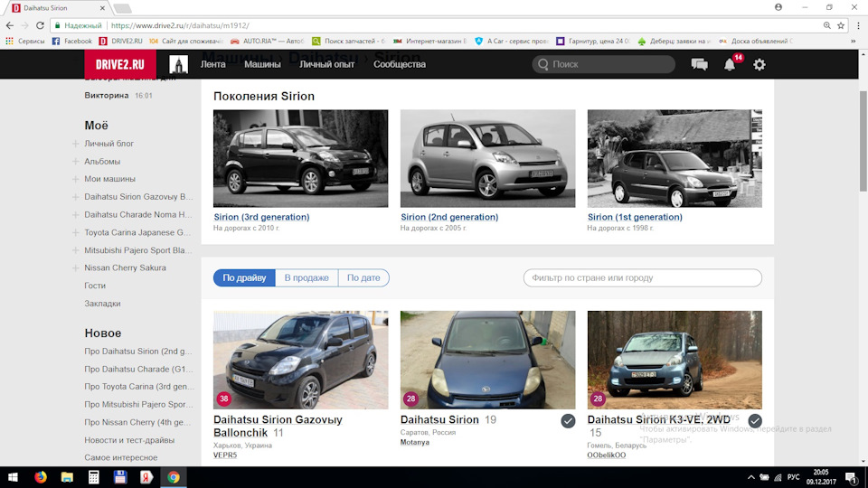
Task: Open 3rd generation black Sirion thumbnail
Action: [x=300, y=158]
